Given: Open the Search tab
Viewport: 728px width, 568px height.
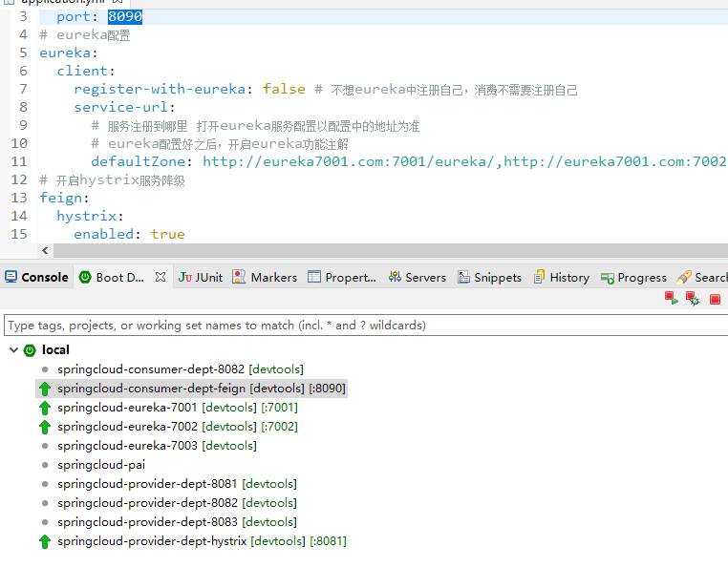Looking at the screenshot, I should pyautogui.click(x=702, y=277).
